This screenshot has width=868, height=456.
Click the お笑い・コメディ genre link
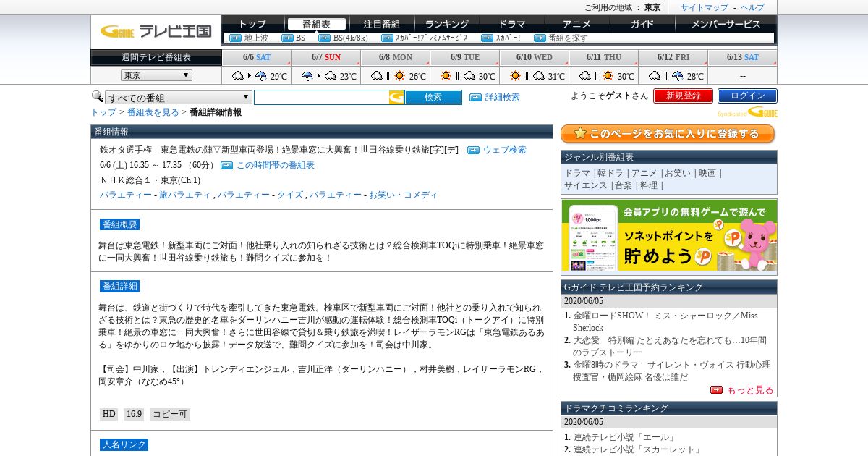pyautogui.click(x=404, y=195)
